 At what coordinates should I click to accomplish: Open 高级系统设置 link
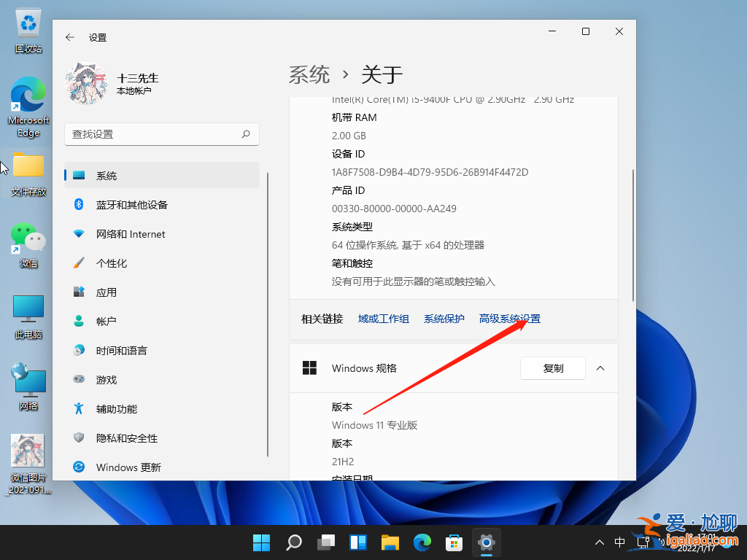click(509, 319)
